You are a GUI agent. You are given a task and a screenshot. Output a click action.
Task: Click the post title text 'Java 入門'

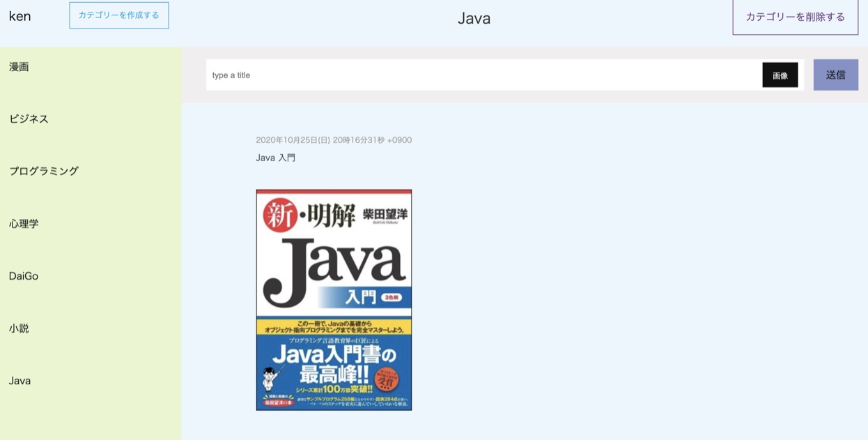click(x=275, y=158)
